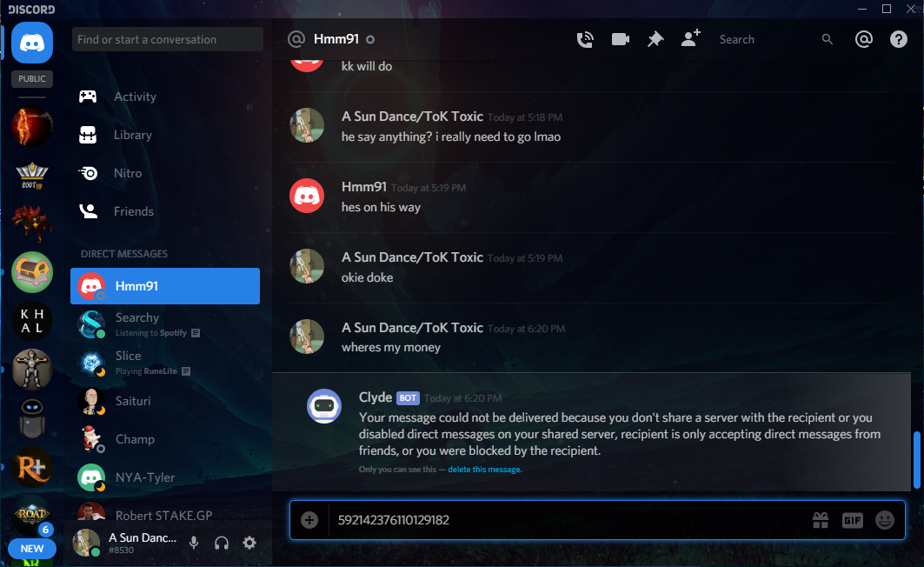Open the NYA-Tyler direct message
The width and height of the screenshot is (924, 567).
point(165,477)
